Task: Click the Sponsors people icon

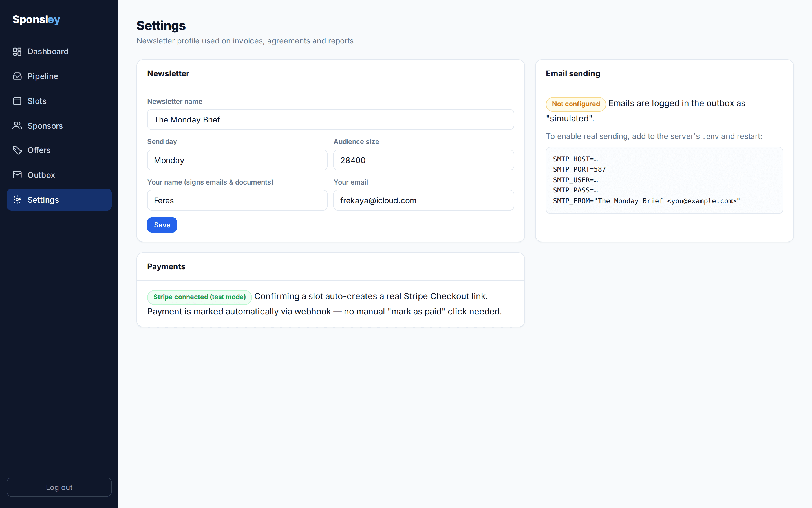Action: 17,126
